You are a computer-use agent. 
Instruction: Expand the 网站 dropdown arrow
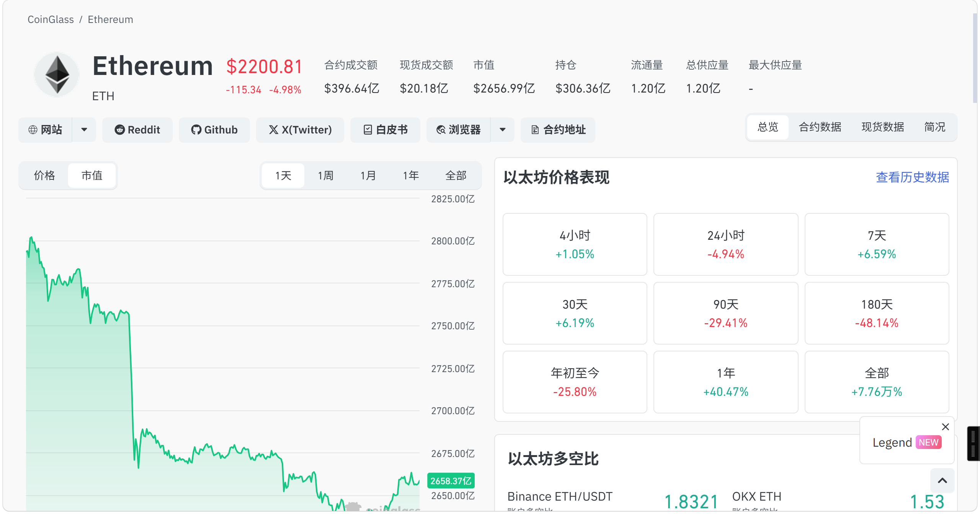[x=84, y=130]
